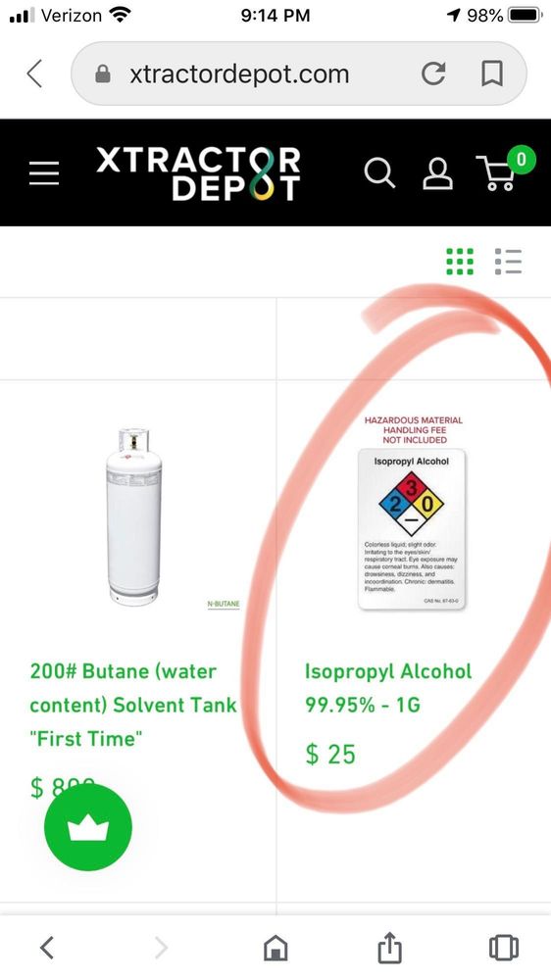View the shopping cart
Viewport: 551px width, 980px height.
tap(505, 169)
